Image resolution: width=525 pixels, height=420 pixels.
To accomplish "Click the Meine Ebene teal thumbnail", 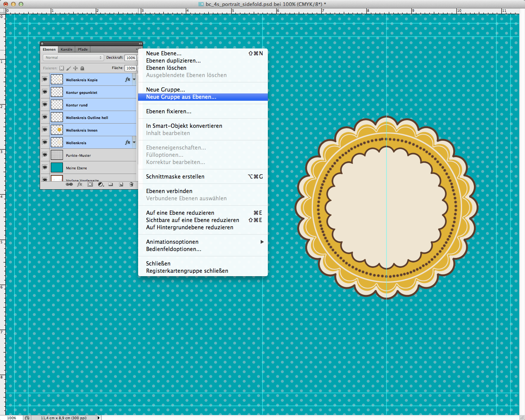I will [x=57, y=167].
